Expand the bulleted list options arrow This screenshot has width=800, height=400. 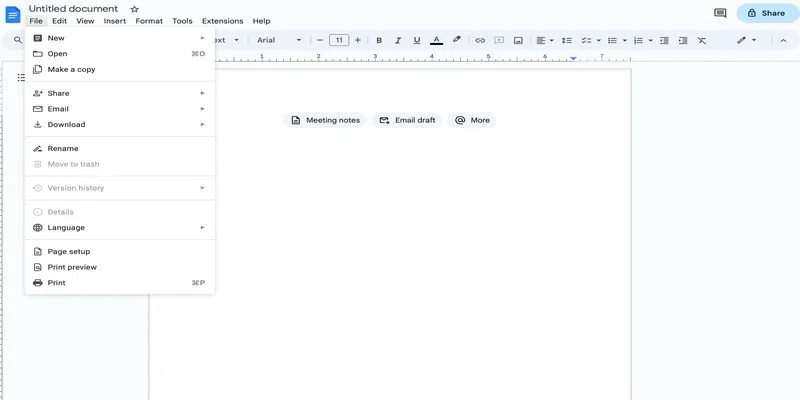tap(624, 40)
